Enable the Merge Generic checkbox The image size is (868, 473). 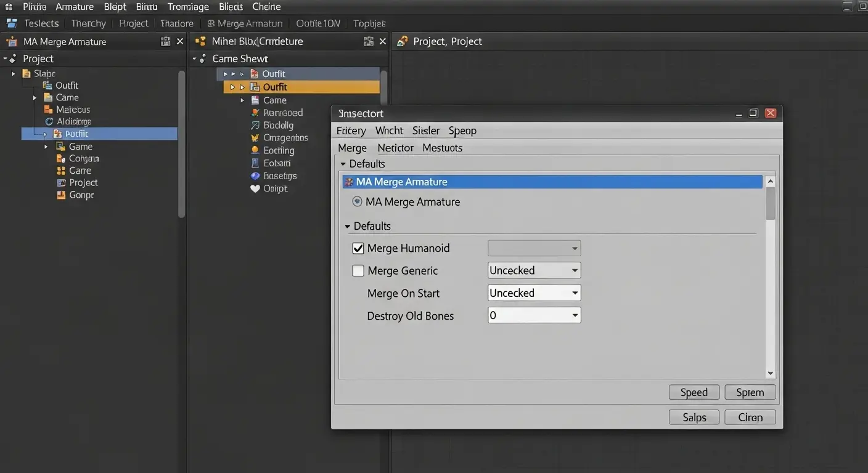tap(358, 270)
